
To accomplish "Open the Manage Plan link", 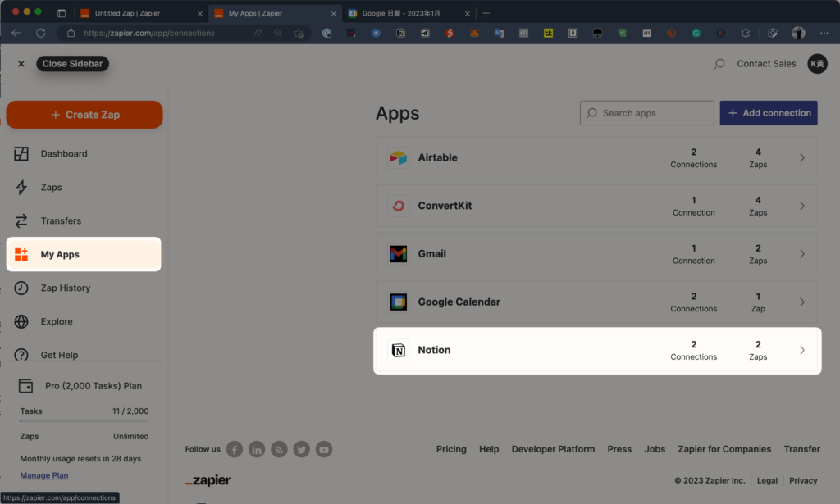I will pyautogui.click(x=44, y=475).
